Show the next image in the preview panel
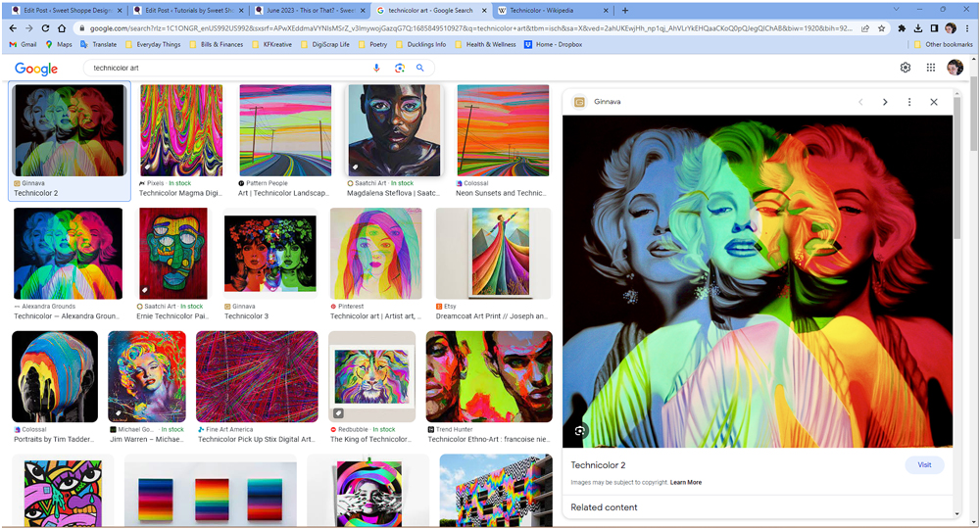The width and height of the screenshot is (980, 529). coord(884,102)
